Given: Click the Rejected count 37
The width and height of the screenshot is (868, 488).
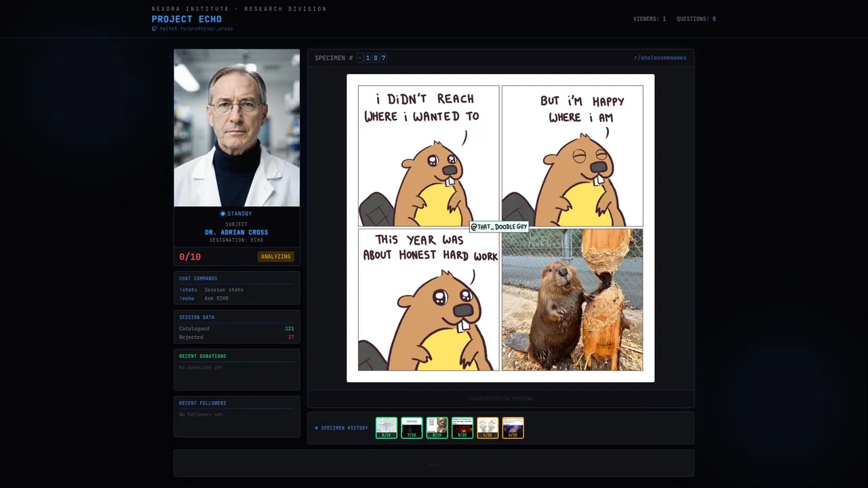Looking at the screenshot, I should click(291, 337).
